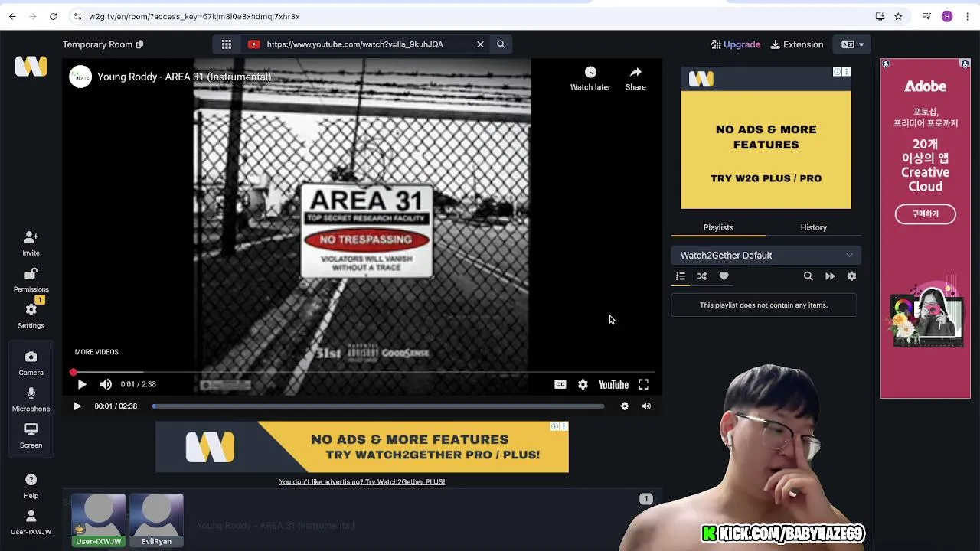Click the chat message counter badge

point(645,499)
